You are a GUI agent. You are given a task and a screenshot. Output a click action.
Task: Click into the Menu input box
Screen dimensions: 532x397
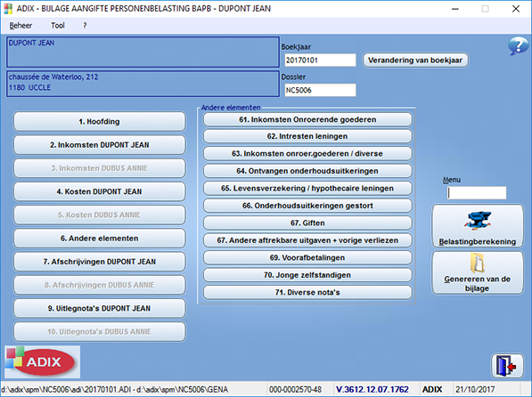(477, 193)
